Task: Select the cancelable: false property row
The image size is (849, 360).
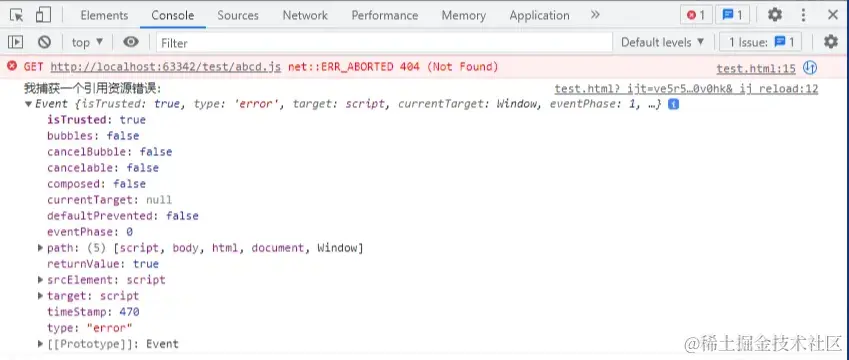Action: (103, 168)
